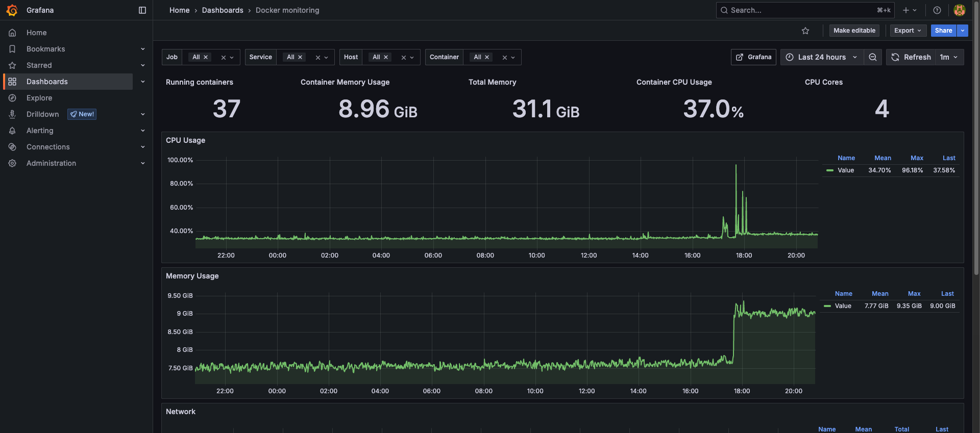The width and height of the screenshot is (980, 433).
Task: Click the Make editable button
Action: click(854, 31)
